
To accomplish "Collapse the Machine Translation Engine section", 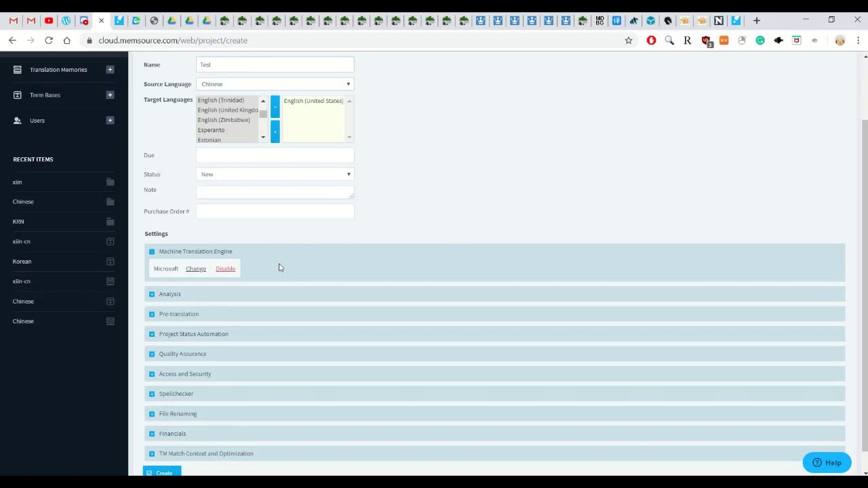I will (152, 251).
